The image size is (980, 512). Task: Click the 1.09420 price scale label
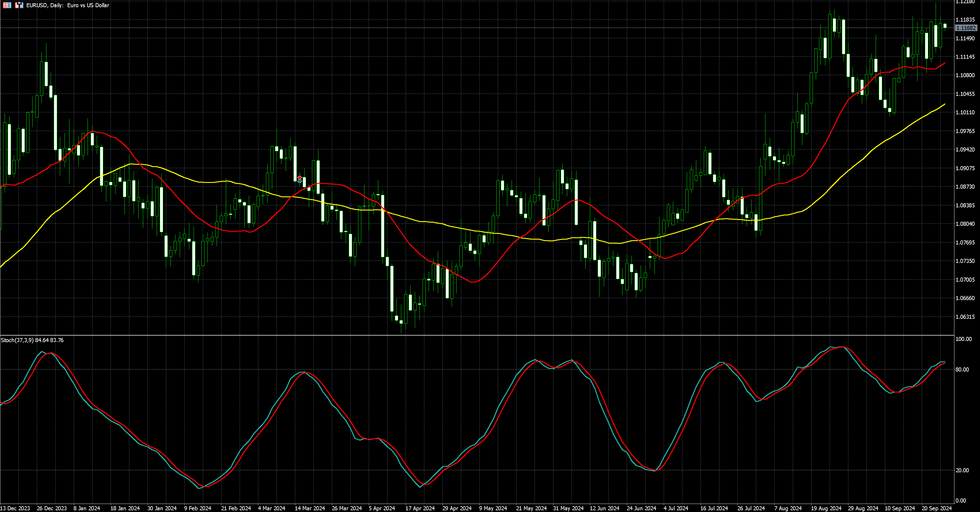pyautogui.click(x=965, y=150)
